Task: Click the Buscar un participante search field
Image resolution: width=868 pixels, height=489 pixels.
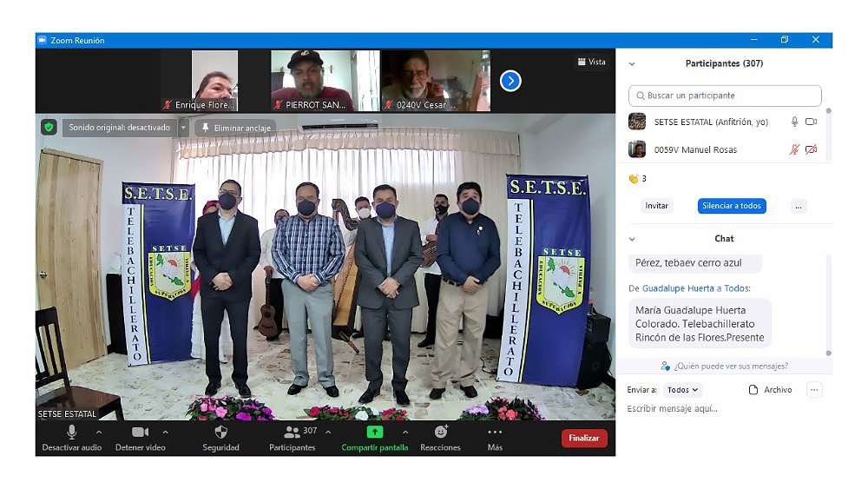Action: coord(725,96)
